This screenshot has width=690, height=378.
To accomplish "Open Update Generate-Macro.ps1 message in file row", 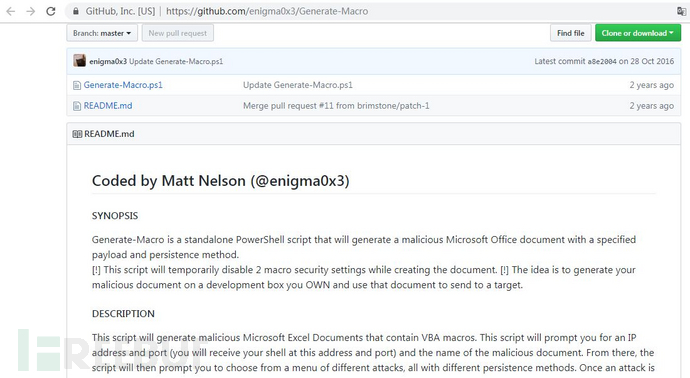I will (298, 85).
